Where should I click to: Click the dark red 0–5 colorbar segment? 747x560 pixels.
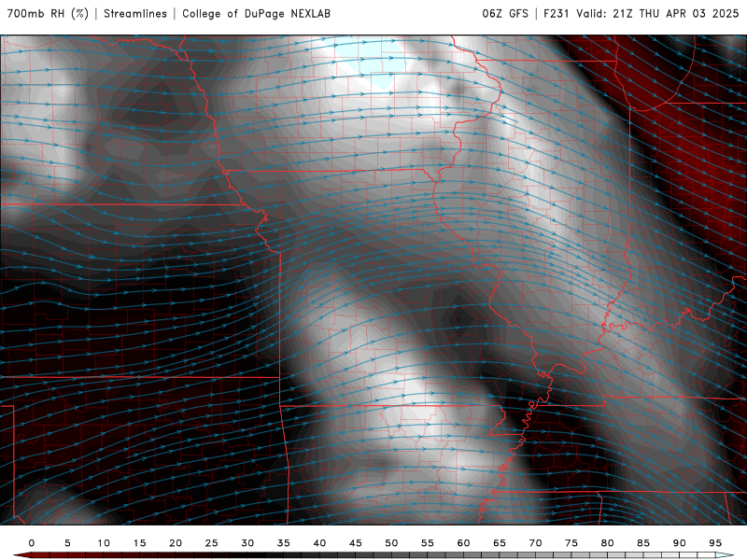pos(49,555)
